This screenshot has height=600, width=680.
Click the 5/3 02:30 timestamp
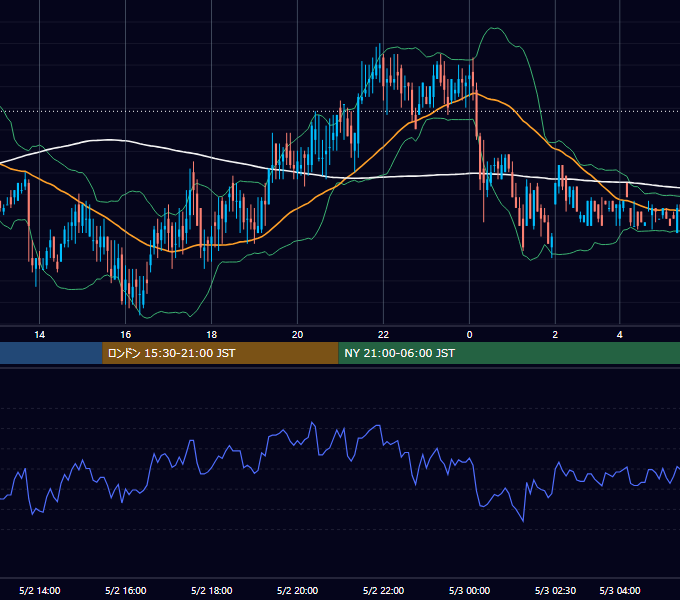555,590
